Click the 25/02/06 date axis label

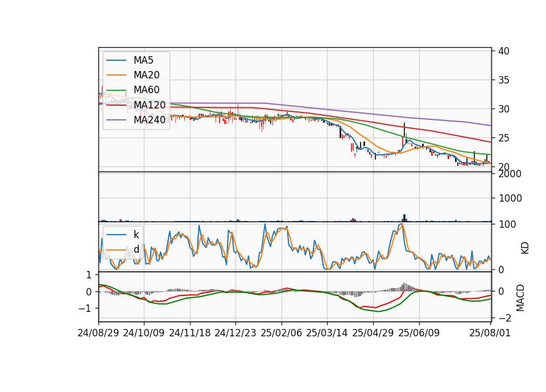click(282, 333)
